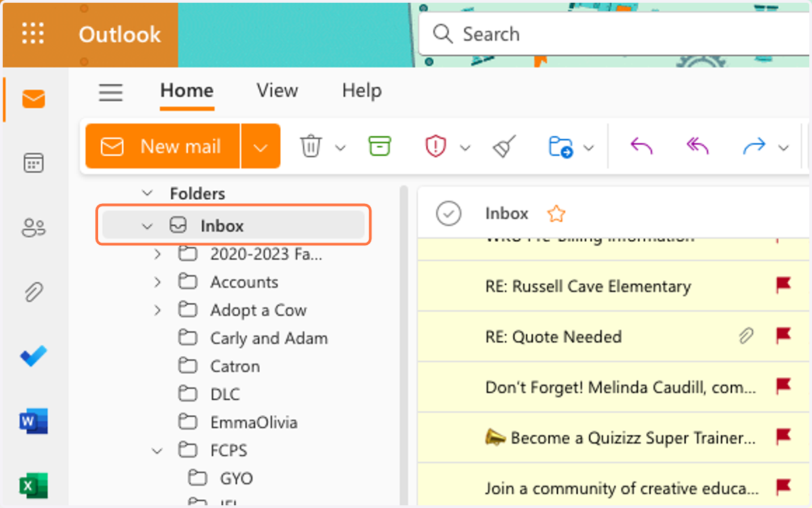
Task: Open New mail options dropdown arrow
Action: (261, 146)
